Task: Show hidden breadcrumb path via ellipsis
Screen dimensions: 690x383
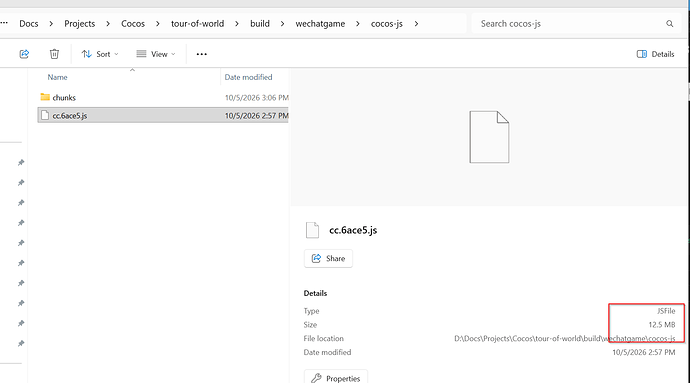Action: tap(4, 23)
